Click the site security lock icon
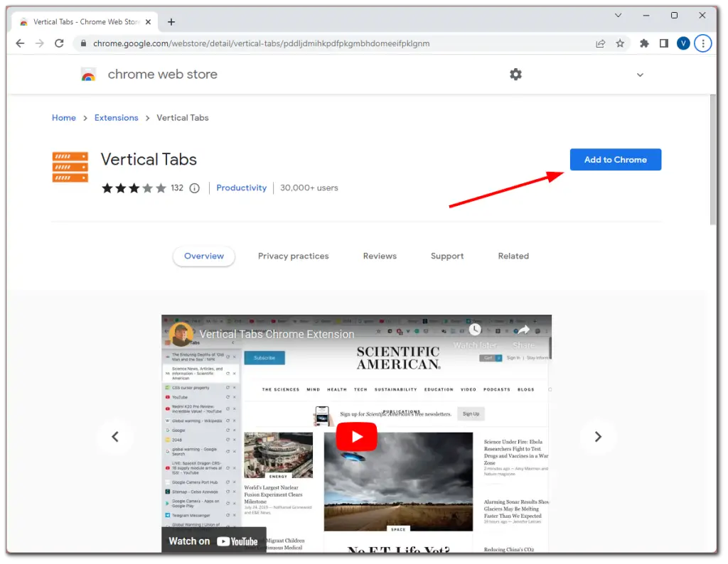The image size is (728, 564). [84, 43]
